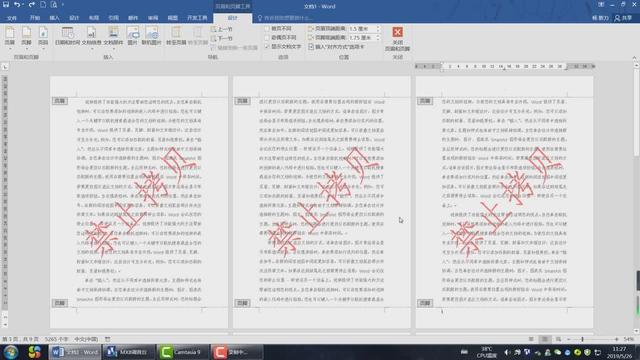Click the header top distance value field

[x=362, y=29]
